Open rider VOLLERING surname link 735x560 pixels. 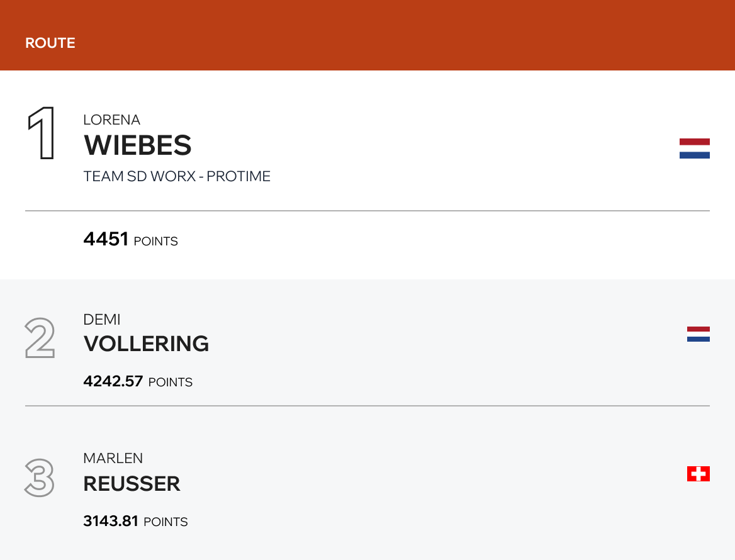pyautogui.click(x=146, y=344)
